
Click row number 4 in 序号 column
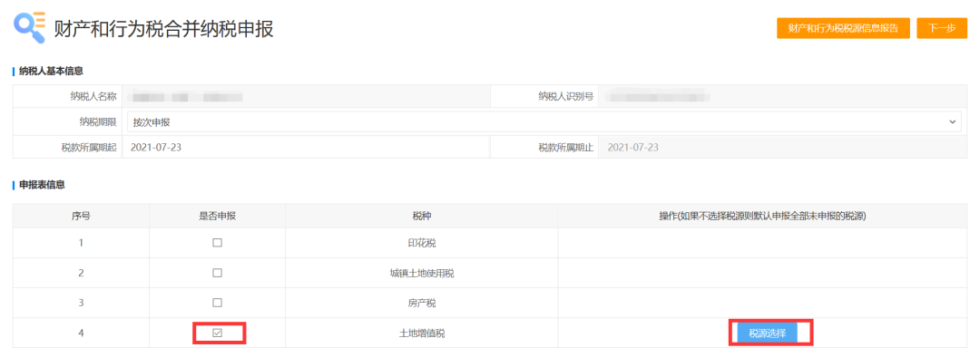tap(82, 333)
